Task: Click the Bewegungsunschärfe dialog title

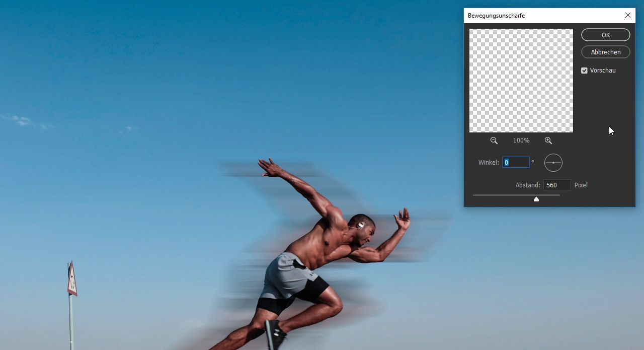Action: point(496,16)
